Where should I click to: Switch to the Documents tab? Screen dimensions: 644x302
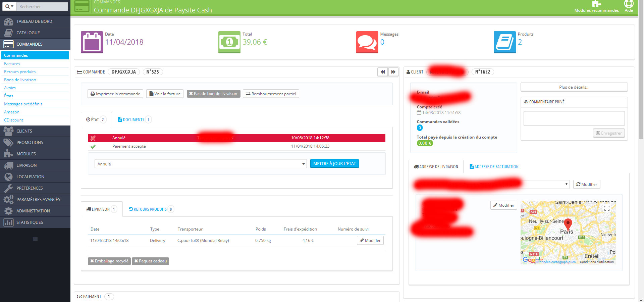coord(134,119)
